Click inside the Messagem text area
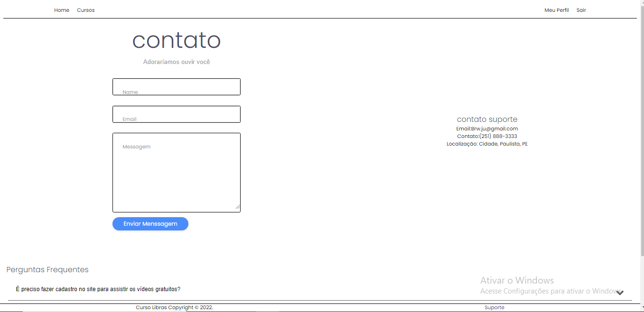 pyautogui.click(x=176, y=172)
